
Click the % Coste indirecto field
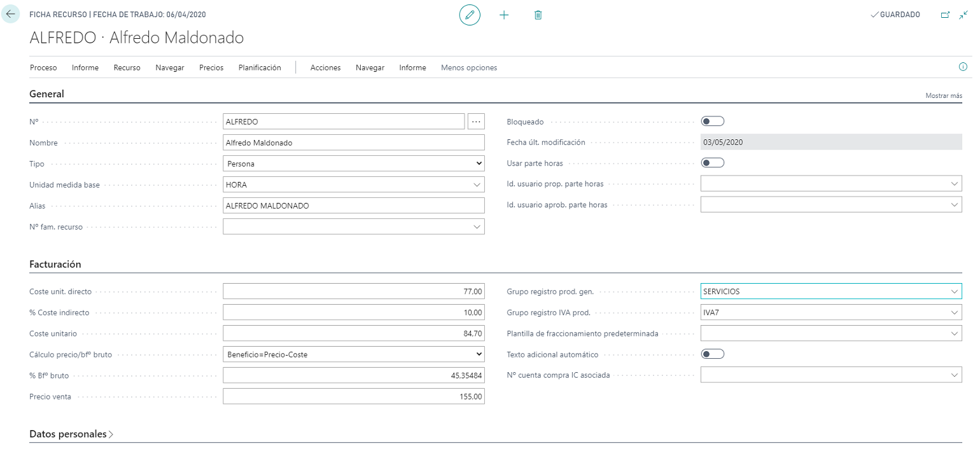coord(354,312)
